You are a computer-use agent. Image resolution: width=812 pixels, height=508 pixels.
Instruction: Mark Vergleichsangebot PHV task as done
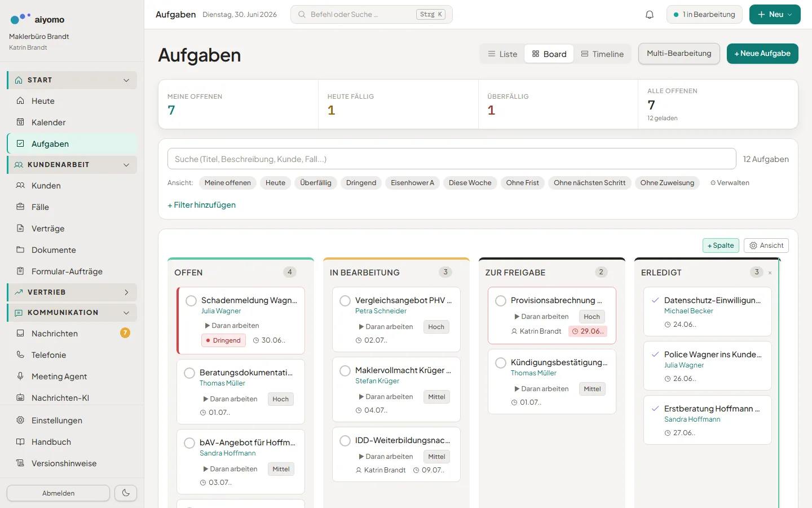click(345, 301)
